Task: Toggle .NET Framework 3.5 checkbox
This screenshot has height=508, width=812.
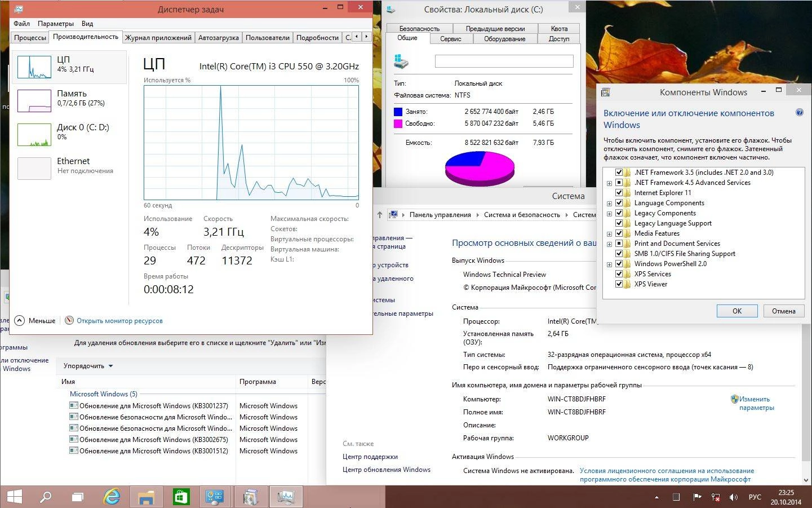Action: (x=619, y=173)
